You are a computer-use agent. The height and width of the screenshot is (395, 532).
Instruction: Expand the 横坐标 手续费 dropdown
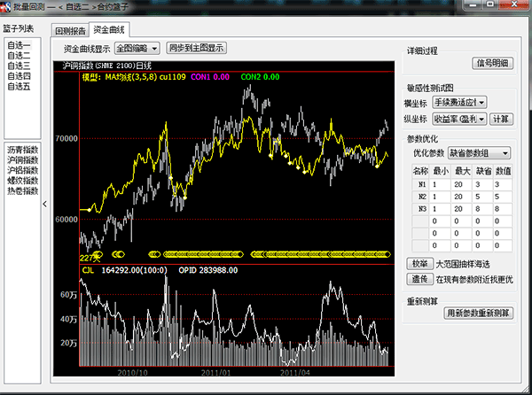(460, 104)
